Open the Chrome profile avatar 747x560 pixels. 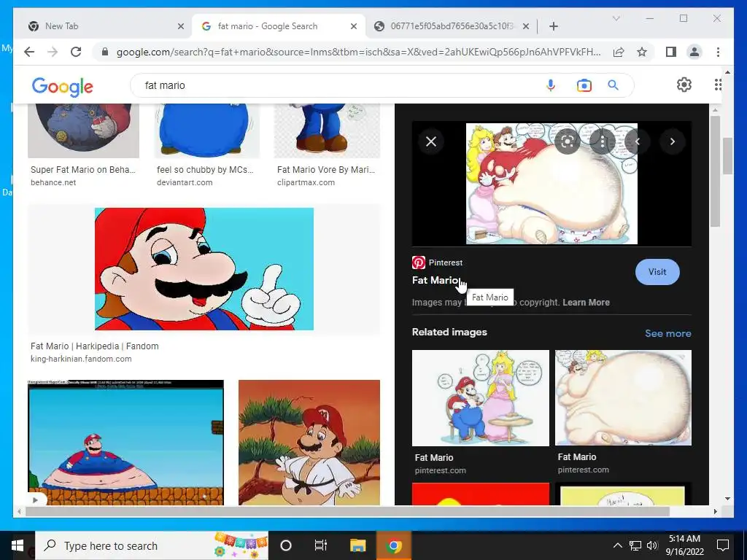click(x=694, y=52)
